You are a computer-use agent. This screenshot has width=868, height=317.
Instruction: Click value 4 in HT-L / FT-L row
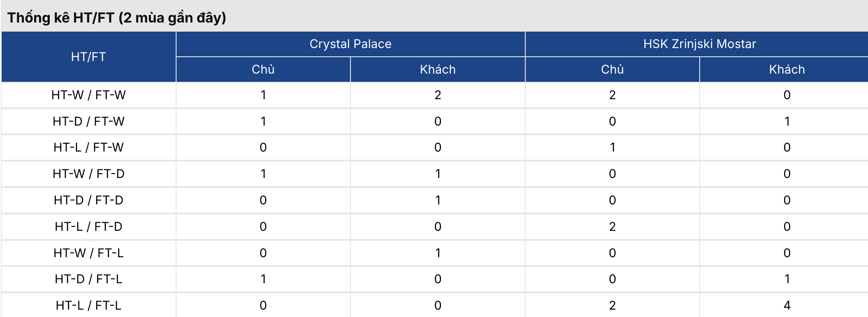coord(787,305)
